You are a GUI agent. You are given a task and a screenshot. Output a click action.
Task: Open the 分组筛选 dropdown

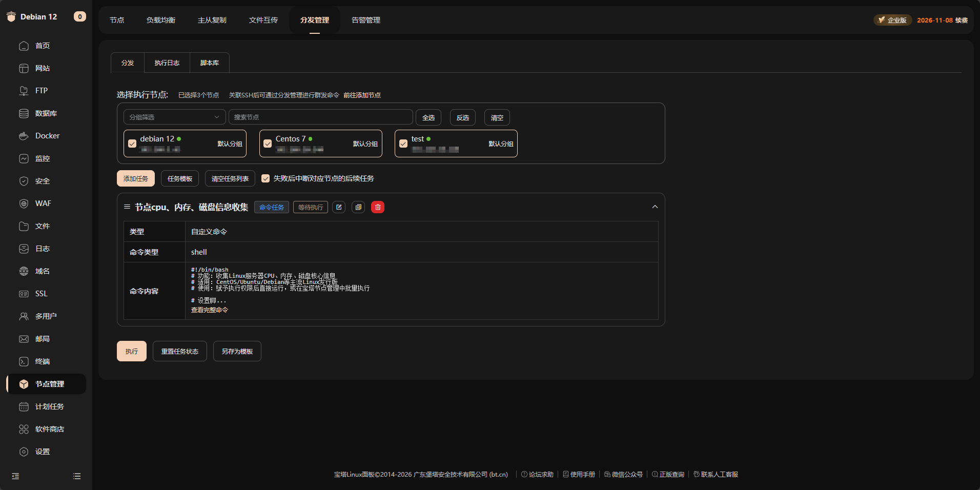click(x=174, y=117)
